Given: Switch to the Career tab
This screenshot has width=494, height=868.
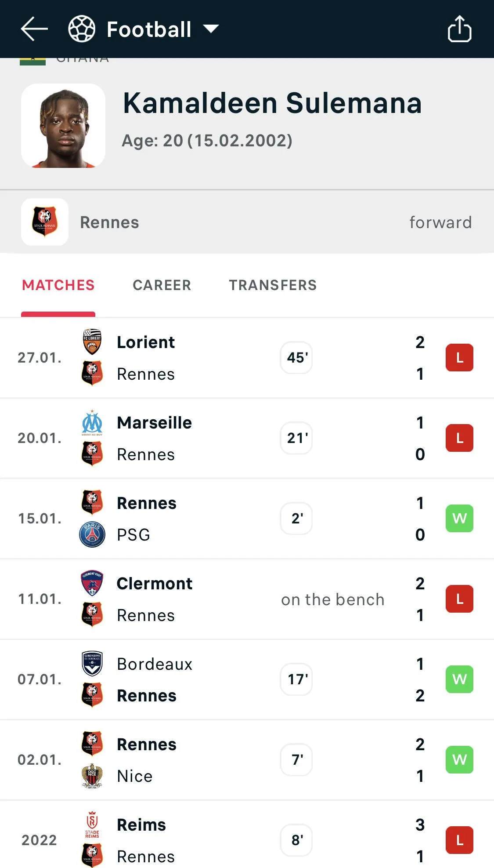Looking at the screenshot, I should (x=162, y=285).
